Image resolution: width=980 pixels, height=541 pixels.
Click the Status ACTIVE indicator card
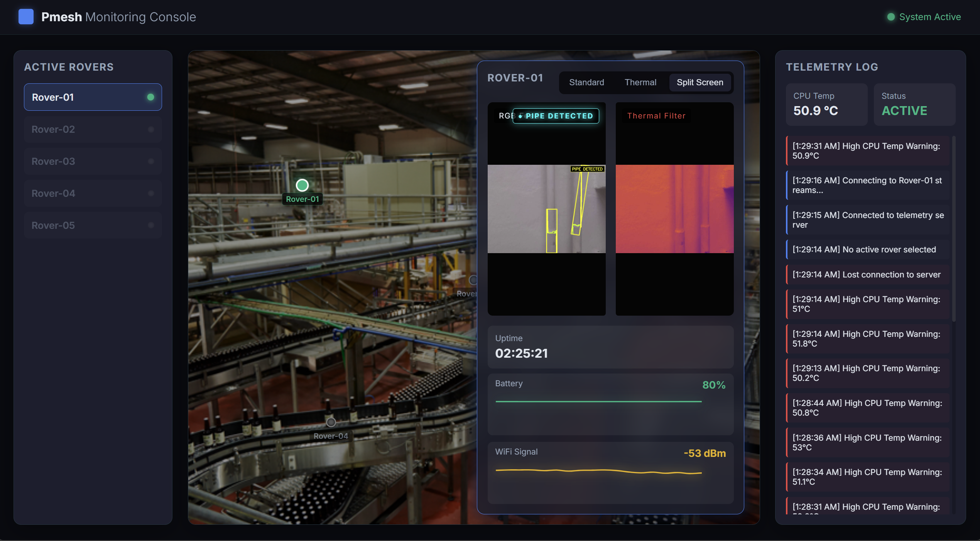click(914, 105)
